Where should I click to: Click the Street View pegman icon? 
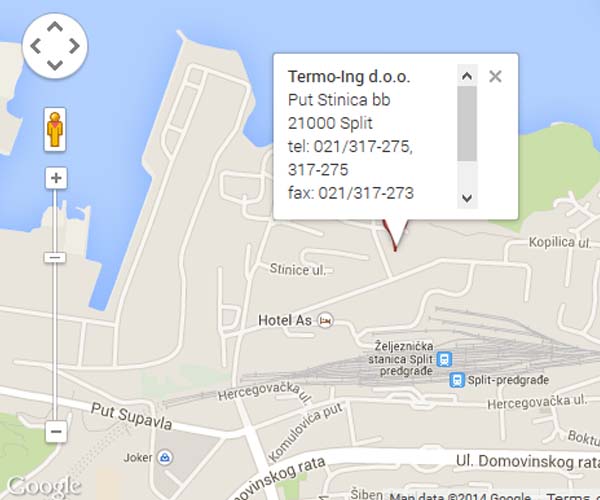pyautogui.click(x=55, y=129)
